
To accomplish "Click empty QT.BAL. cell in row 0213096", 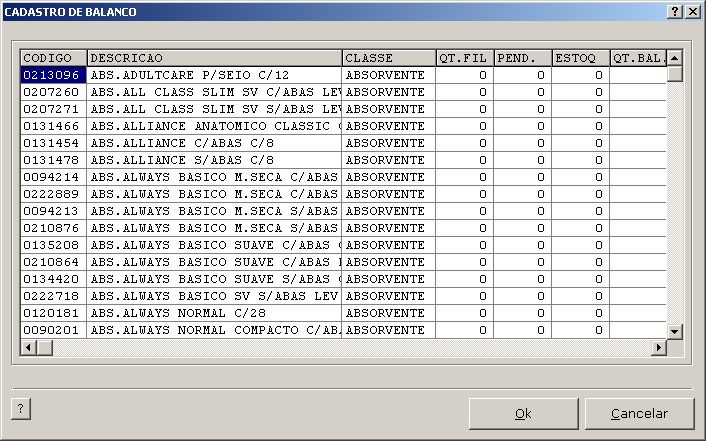I will (638, 75).
